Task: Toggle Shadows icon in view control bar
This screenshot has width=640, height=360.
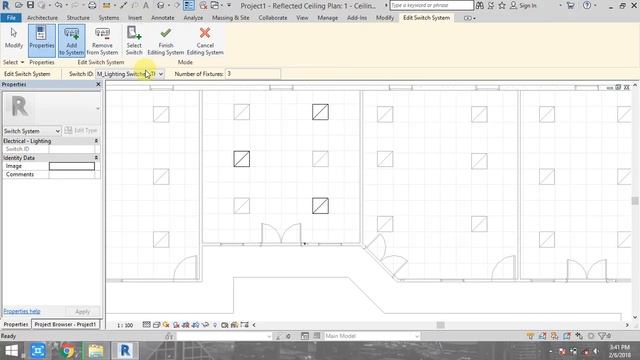Action: pos(176,324)
